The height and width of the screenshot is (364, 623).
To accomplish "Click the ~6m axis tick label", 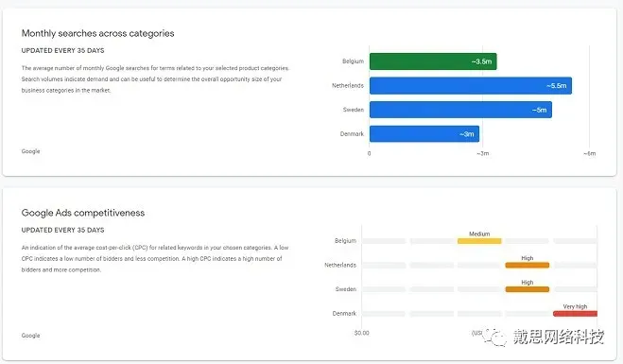I will tap(590, 153).
